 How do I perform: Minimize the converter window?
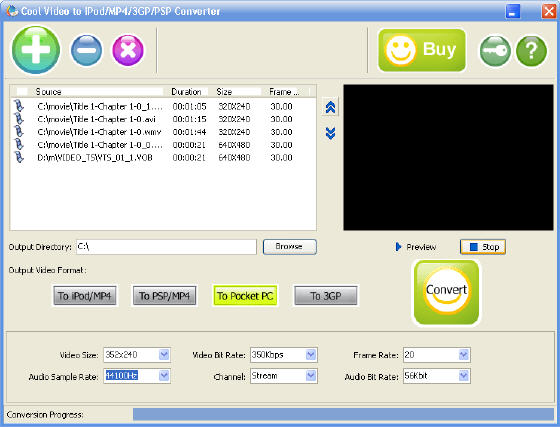point(513,11)
